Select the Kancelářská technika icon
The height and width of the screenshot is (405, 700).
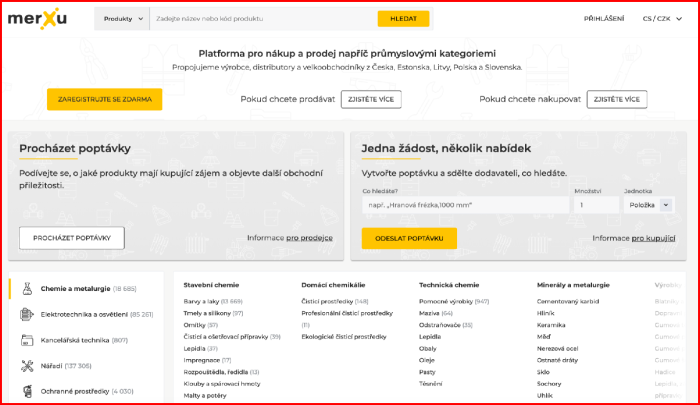click(27, 340)
